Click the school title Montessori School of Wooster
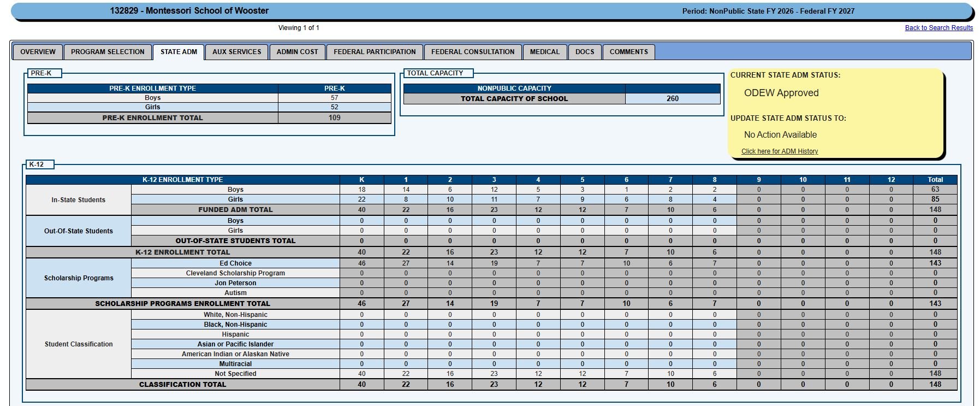This screenshot has height=406, width=980. point(189,11)
